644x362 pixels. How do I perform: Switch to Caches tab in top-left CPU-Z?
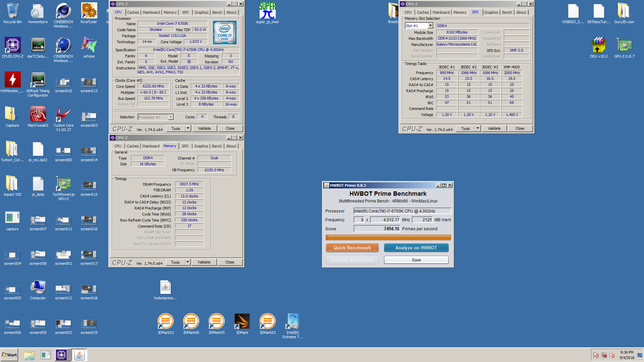[x=133, y=12]
